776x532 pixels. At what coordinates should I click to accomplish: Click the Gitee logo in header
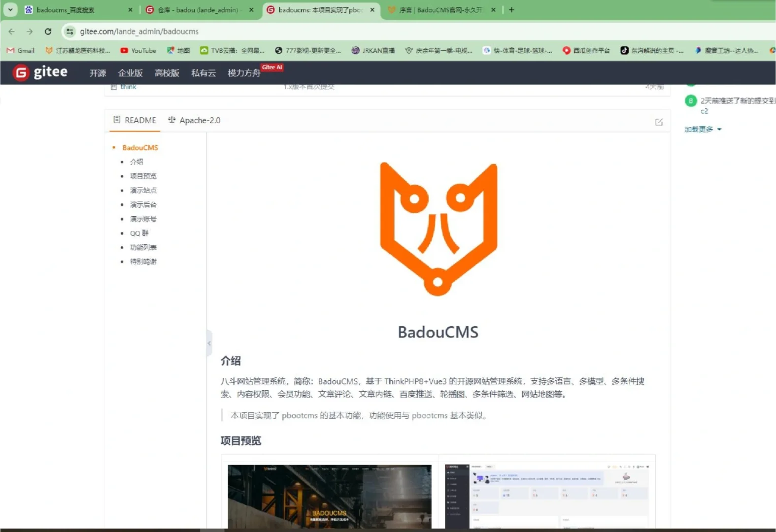point(40,72)
